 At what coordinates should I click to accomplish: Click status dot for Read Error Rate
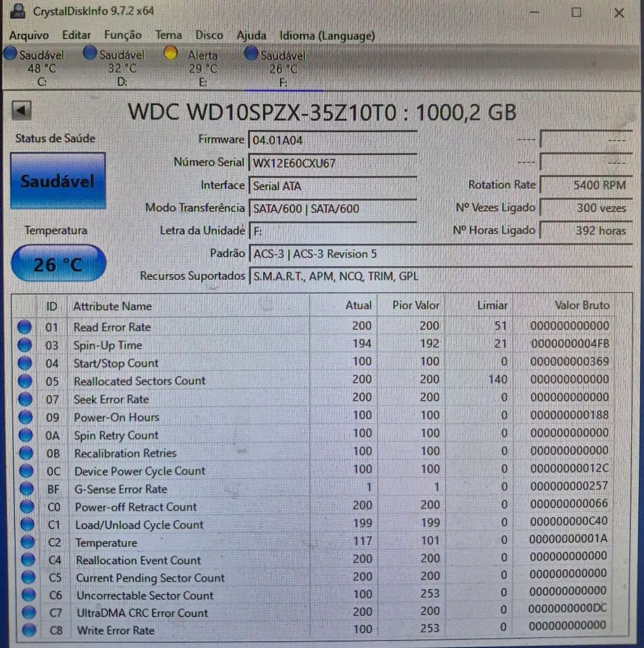(24, 327)
